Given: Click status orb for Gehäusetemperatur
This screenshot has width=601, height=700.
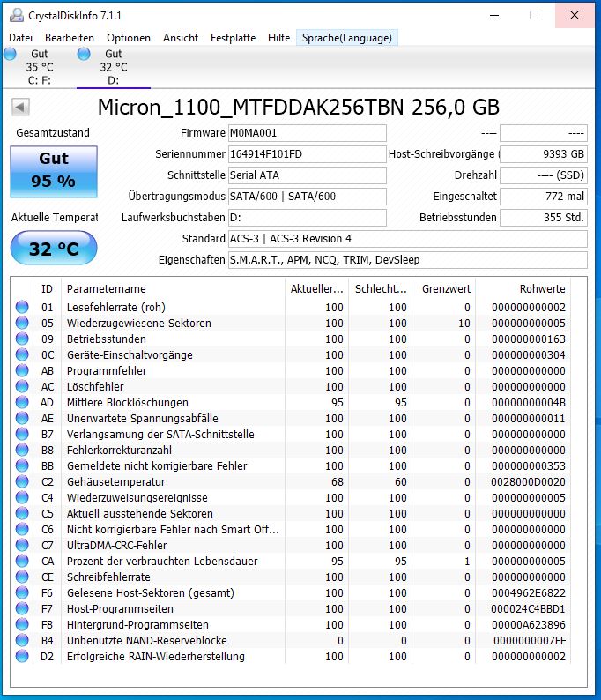Looking at the screenshot, I should coord(22,481).
